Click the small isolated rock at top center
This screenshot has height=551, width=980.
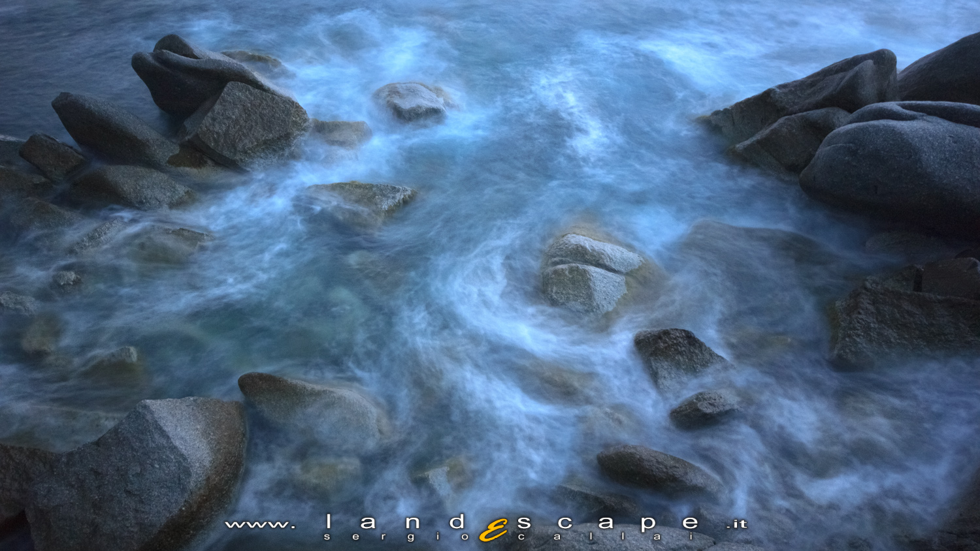[x=413, y=101]
